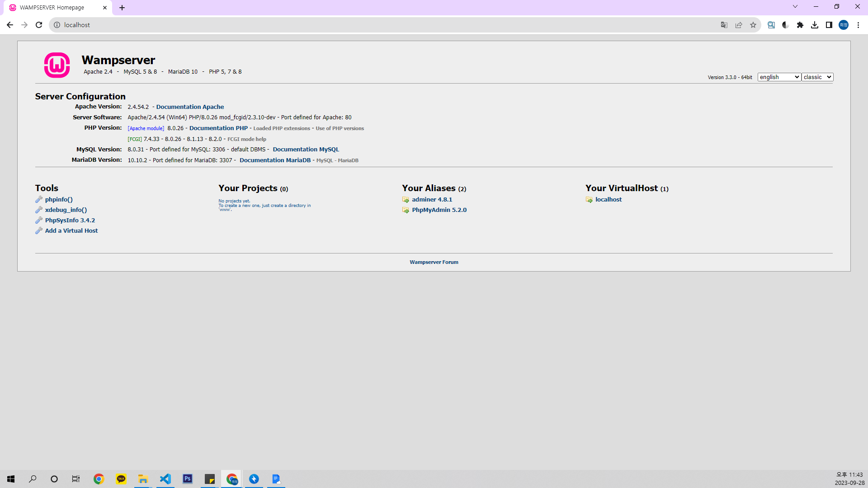Click the site information icon in address bar
868x488 pixels.
[57, 25]
